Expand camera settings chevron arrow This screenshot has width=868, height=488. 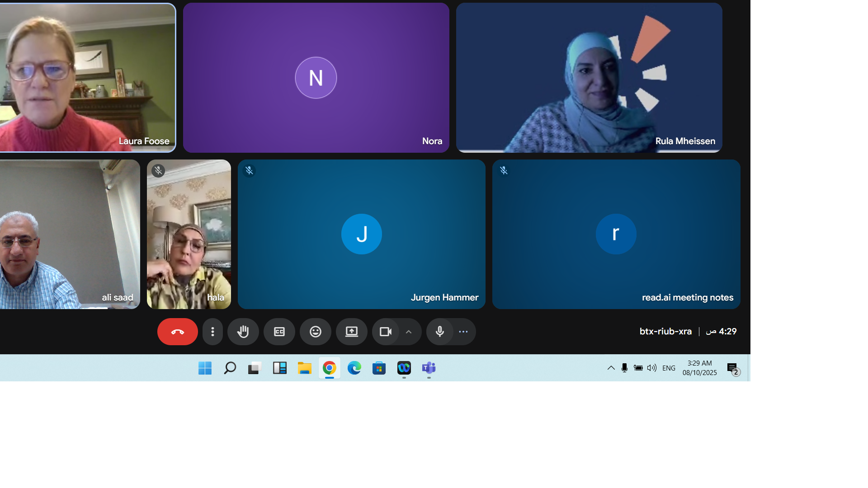(409, 332)
